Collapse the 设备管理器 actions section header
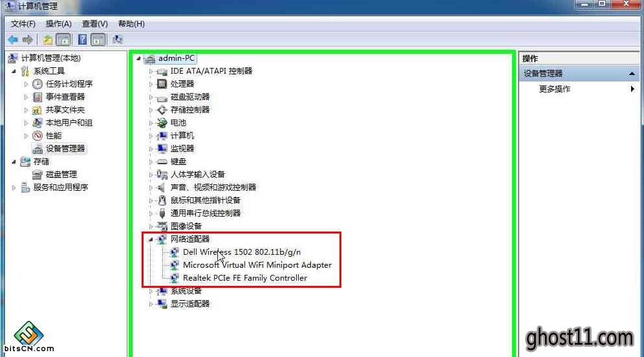Screen dimensions: 644x357 click(632, 74)
